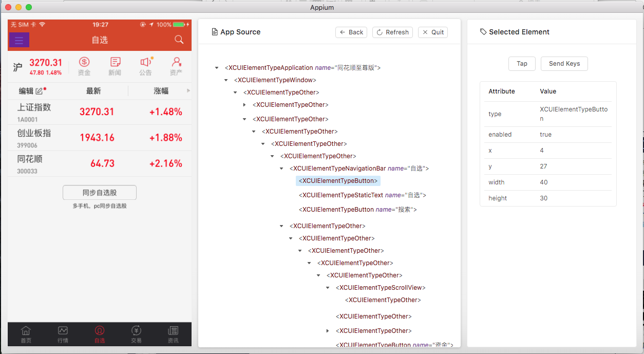Click the Back button in App Source
644x354 pixels.
tap(351, 32)
